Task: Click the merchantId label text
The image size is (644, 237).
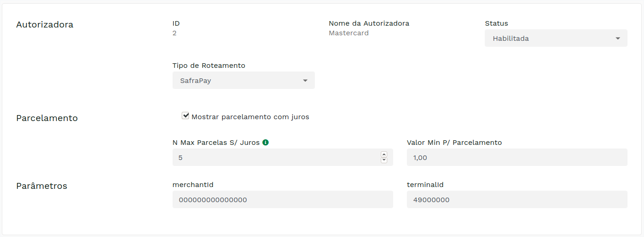Action: coord(193,185)
